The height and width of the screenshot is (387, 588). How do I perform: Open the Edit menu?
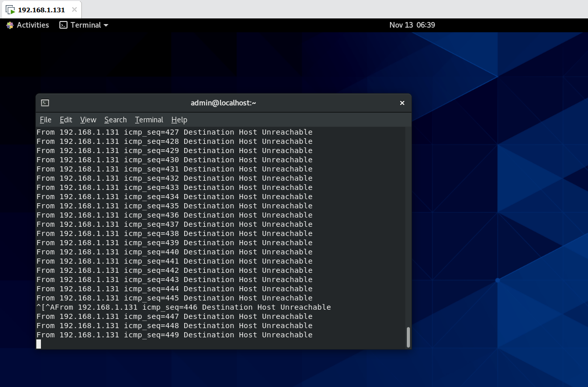[x=66, y=120]
